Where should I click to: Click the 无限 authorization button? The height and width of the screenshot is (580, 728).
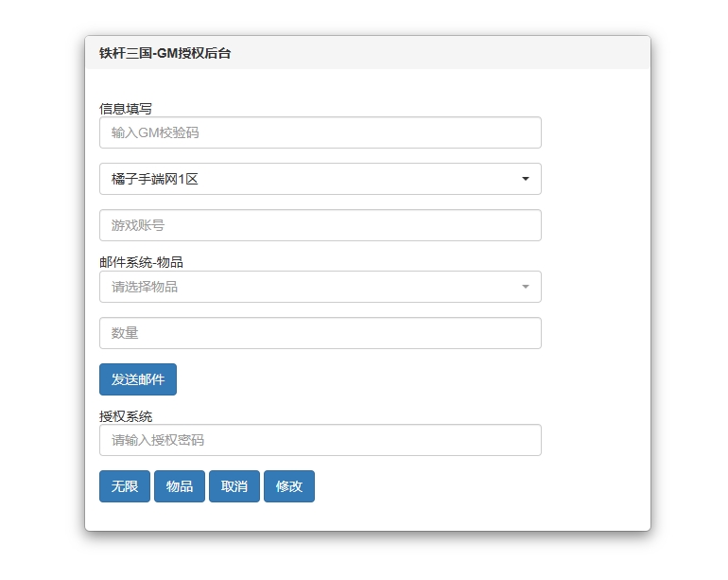click(x=125, y=486)
